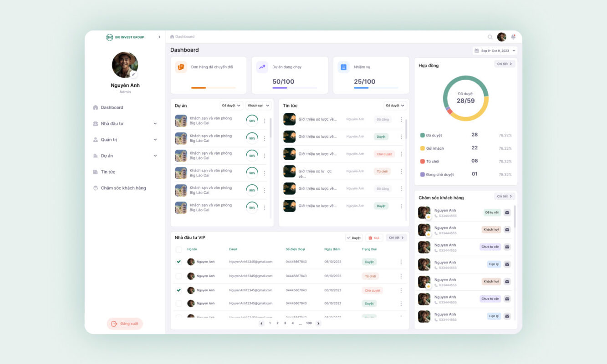Click the mail icon beside Đã tư vấn
The height and width of the screenshot is (364, 607).
pyautogui.click(x=507, y=212)
